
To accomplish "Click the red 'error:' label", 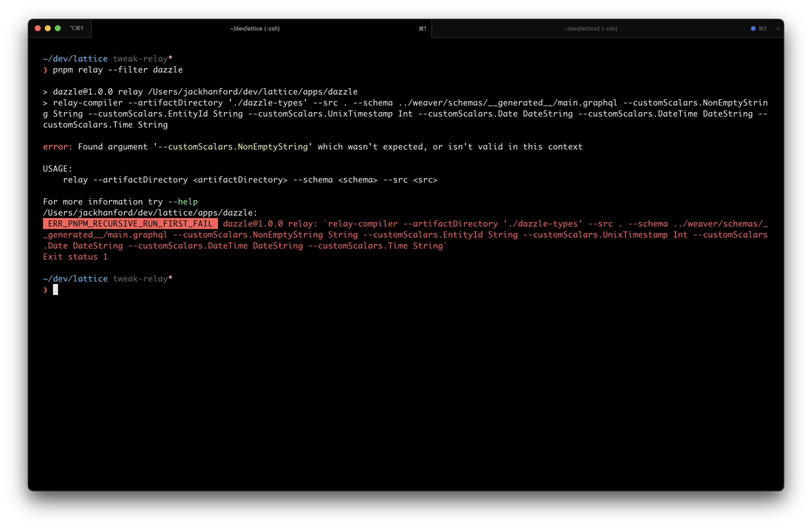I will pyautogui.click(x=58, y=147).
